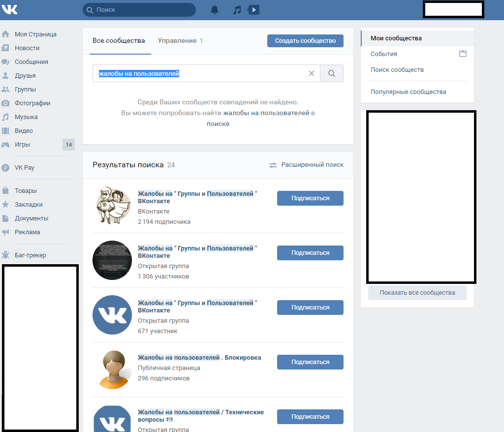Click the megaphone icon beside Реклама

5,232
